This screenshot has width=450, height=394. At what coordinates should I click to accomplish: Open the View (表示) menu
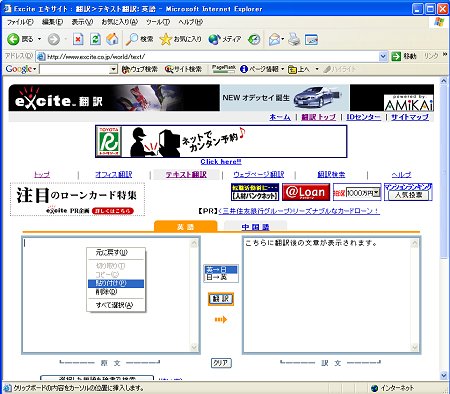(82, 22)
